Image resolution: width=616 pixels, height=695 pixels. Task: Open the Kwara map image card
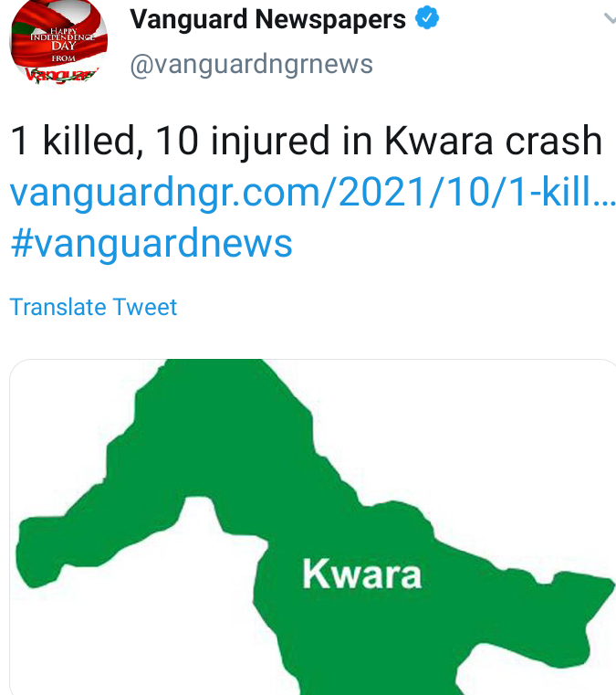coord(313,527)
